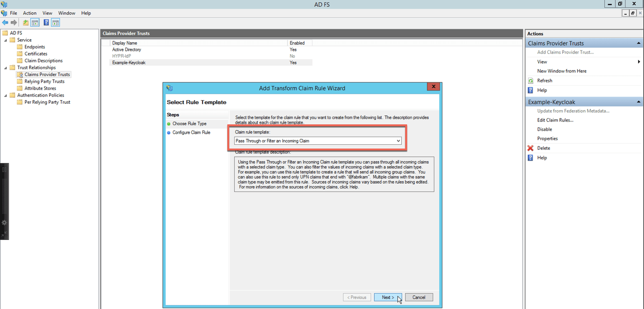Viewport: 644px width, 309px height.
Task: Toggle the show/hide action pane toolbar icon
Action: point(55,22)
